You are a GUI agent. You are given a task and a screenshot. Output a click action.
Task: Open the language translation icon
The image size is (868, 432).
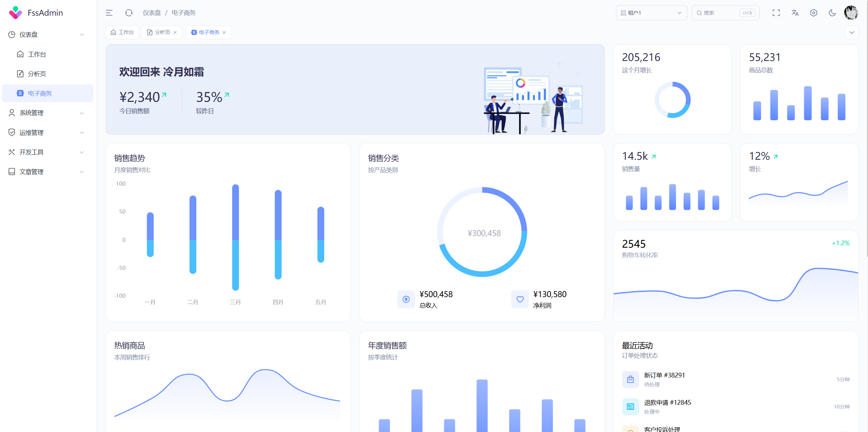(x=795, y=13)
